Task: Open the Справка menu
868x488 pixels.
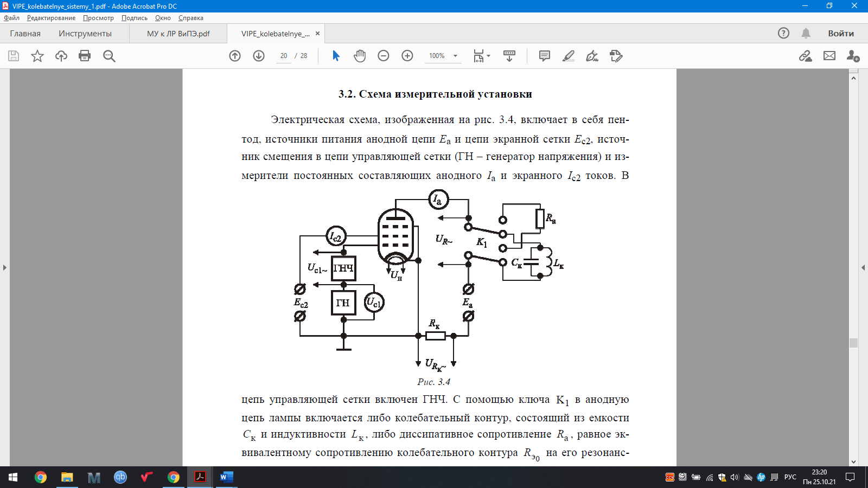Action: click(x=191, y=18)
